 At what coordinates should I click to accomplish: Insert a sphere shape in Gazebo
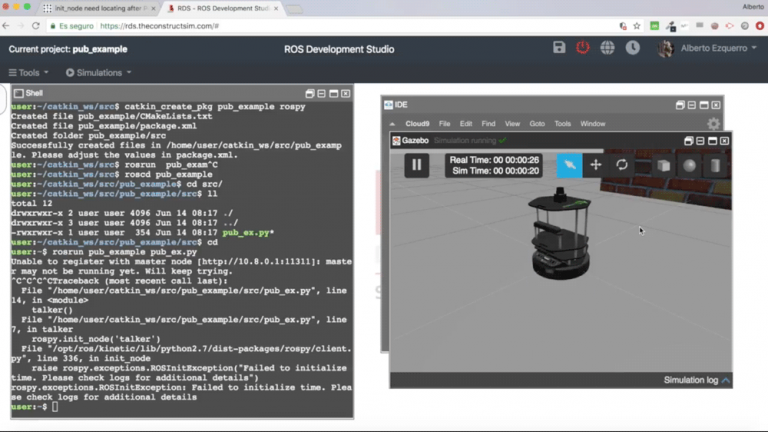(x=690, y=166)
